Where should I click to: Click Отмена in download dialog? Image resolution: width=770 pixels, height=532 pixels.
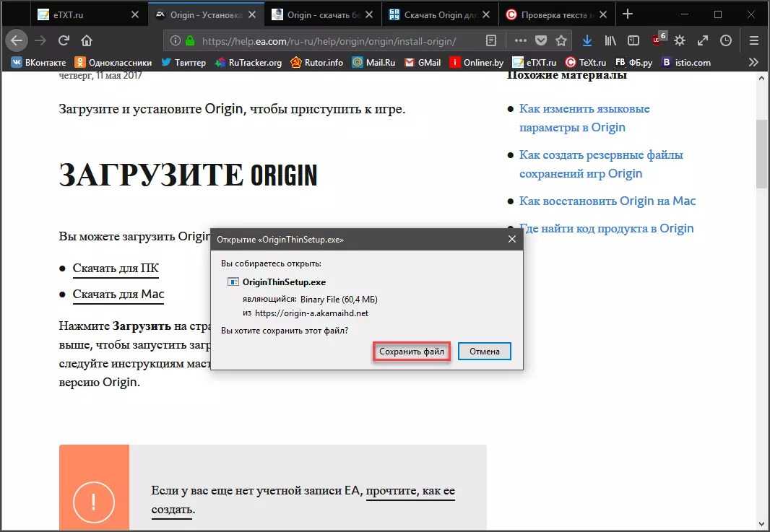point(484,352)
